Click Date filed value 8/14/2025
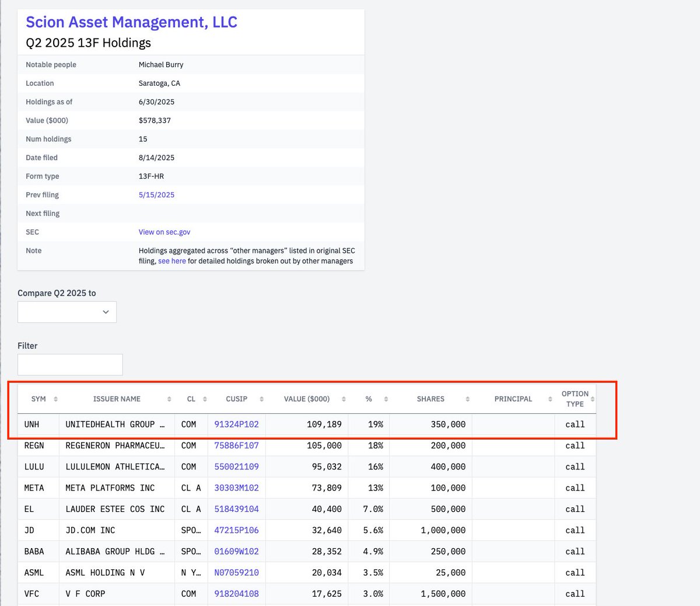 tap(156, 158)
